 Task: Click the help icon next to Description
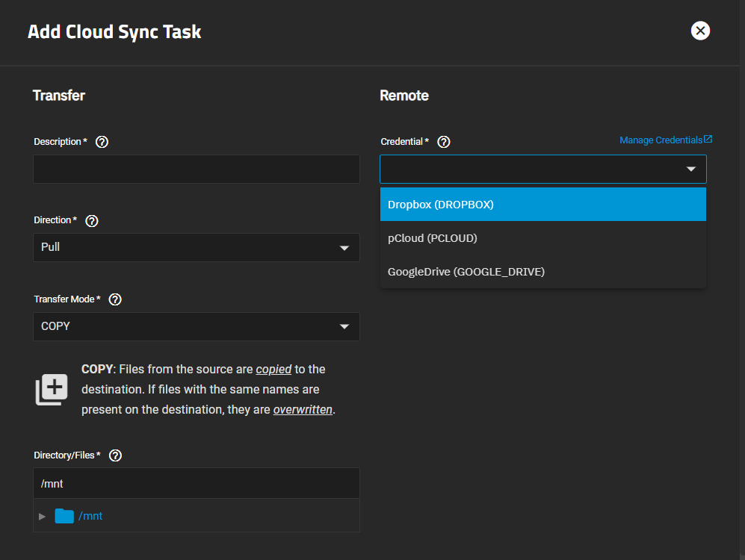pos(102,142)
